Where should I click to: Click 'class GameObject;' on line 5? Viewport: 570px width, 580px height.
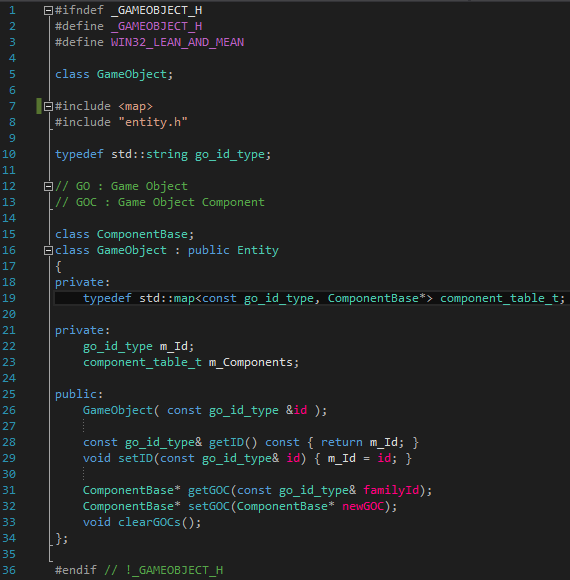[x=114, y=74]
